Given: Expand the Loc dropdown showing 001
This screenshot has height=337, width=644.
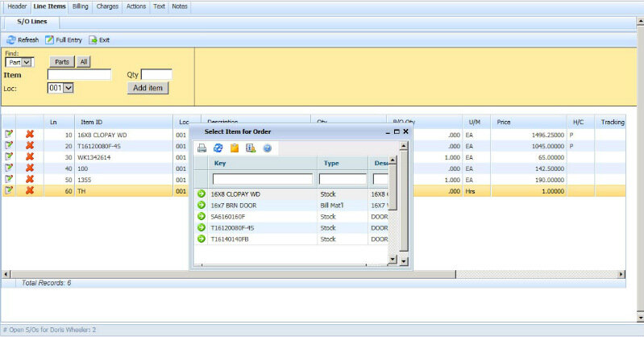Looking at the screenshot, I should 60,88.
